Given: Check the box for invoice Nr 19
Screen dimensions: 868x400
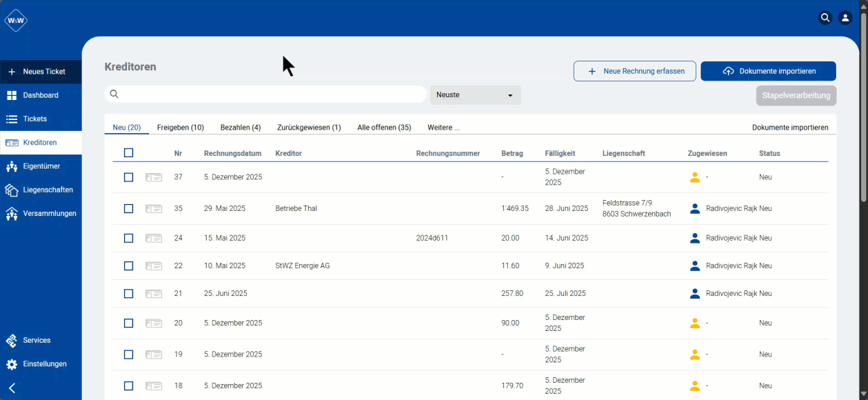Looking at the screenshot, I should click(128, 354).
